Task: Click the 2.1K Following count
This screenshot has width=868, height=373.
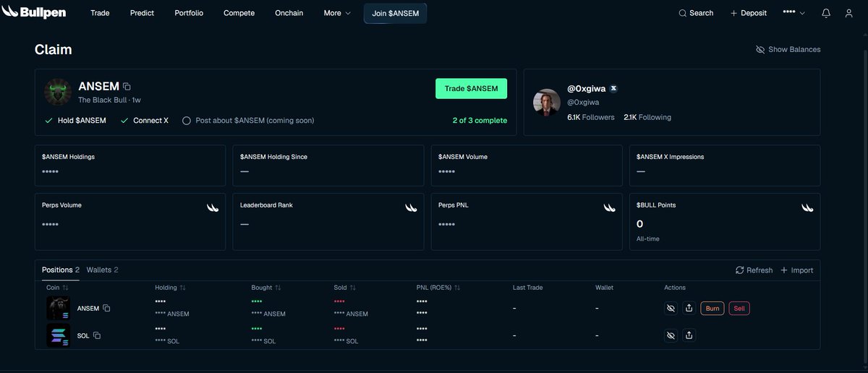Action: [647, 117]
